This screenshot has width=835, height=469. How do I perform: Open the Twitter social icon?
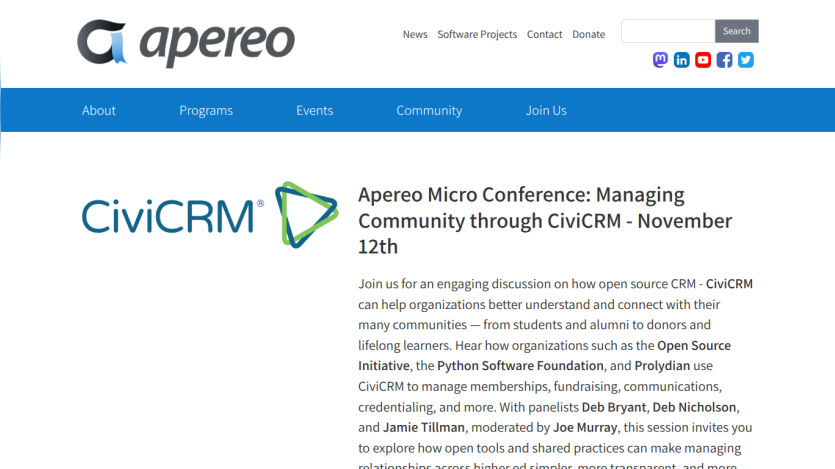pyautogui.click(x=746, y=60)
